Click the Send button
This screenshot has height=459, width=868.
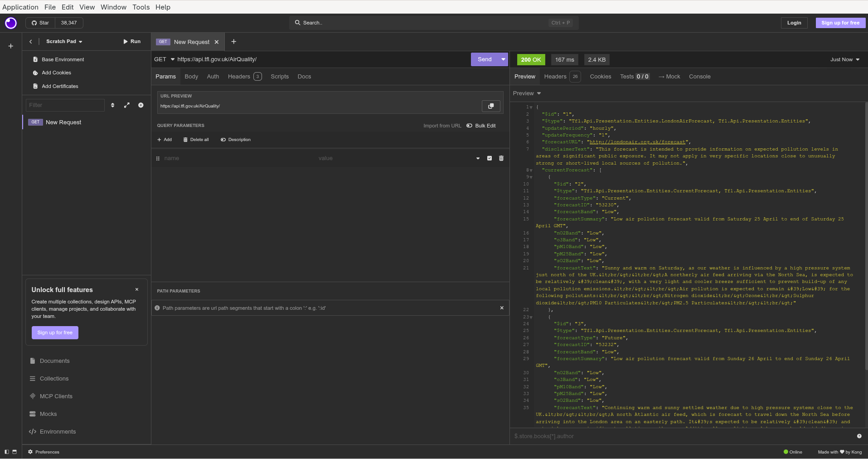[484, 59]
